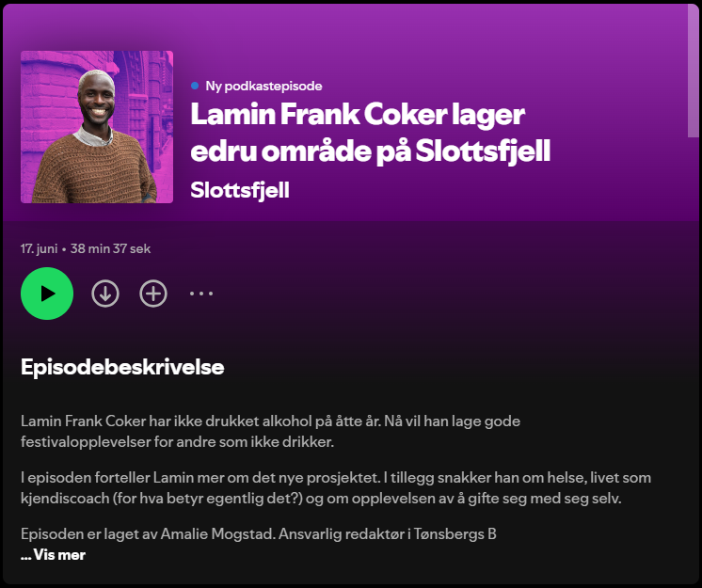Add episode using the plus icon
702x588 pixels.
click(153, 294)
